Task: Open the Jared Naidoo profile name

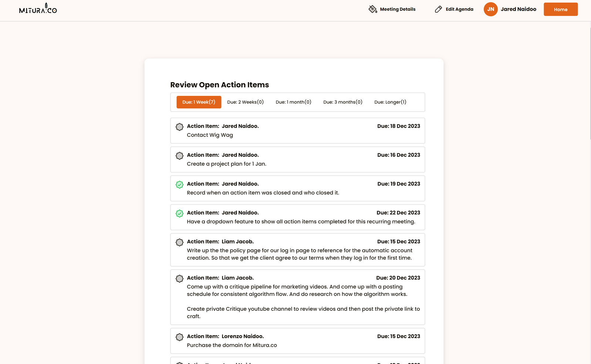Action: [x=518, y=9]
